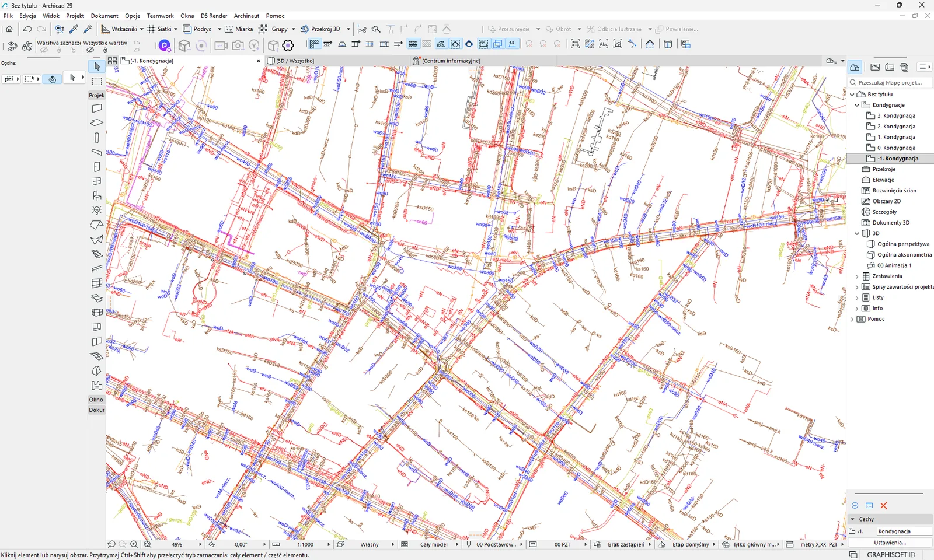The height and width of the screenshot is (560, 934).
Task: Activate the syringe inject parameters tool
Action: point(88,29)
